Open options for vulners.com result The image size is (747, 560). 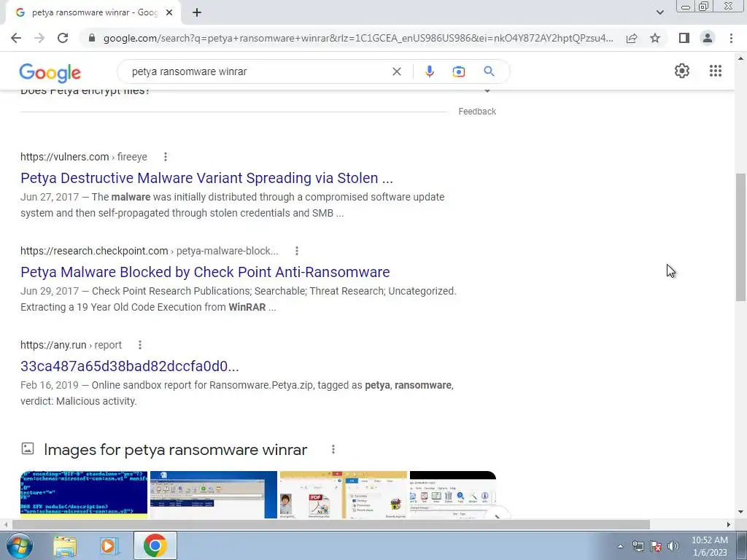click(166, 157)
